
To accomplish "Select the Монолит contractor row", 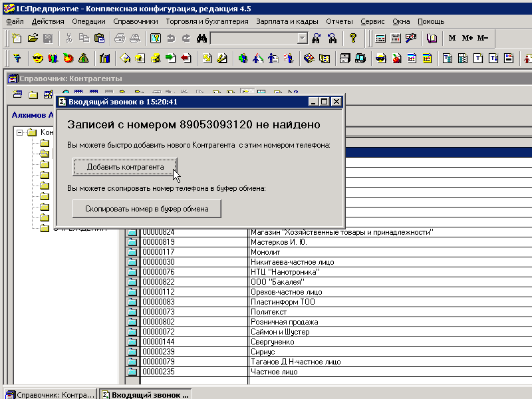I will (x=329, y=252).
